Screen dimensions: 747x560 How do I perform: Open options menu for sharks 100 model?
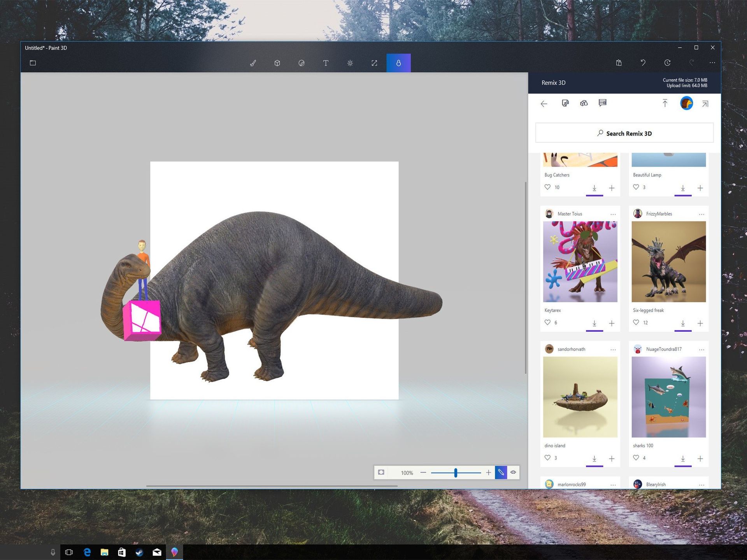701,349
